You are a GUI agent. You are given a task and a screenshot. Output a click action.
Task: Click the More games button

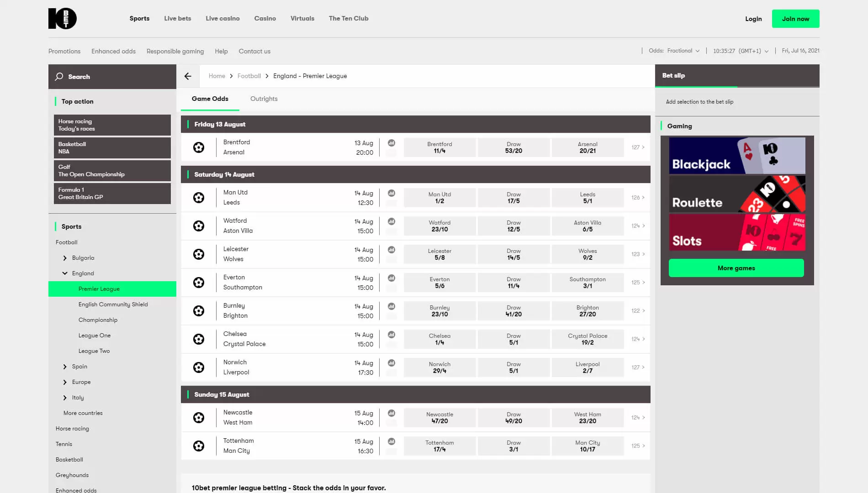click(736, 268)
